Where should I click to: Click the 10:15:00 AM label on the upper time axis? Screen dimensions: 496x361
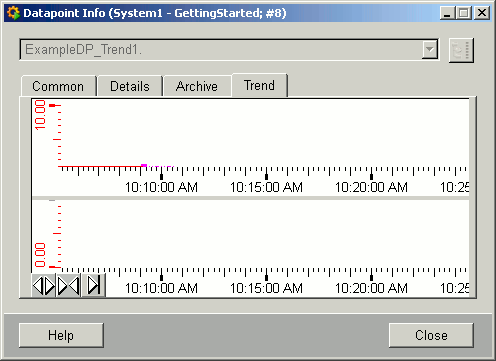point(266,187)
